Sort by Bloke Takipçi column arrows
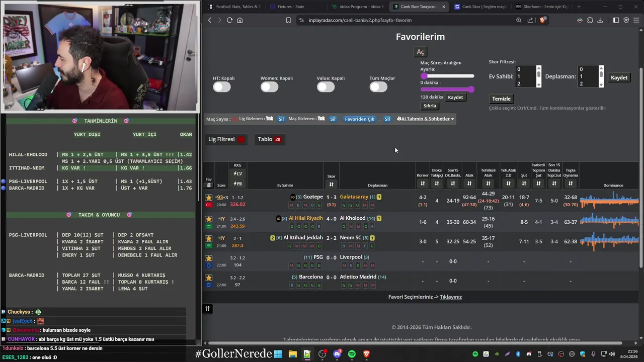Screen dimensions: 644x362 point(437,184)
